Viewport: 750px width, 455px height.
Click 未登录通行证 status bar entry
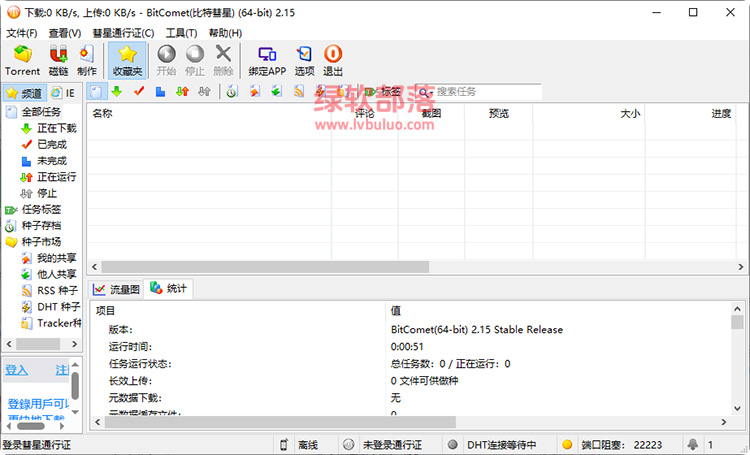392,445
